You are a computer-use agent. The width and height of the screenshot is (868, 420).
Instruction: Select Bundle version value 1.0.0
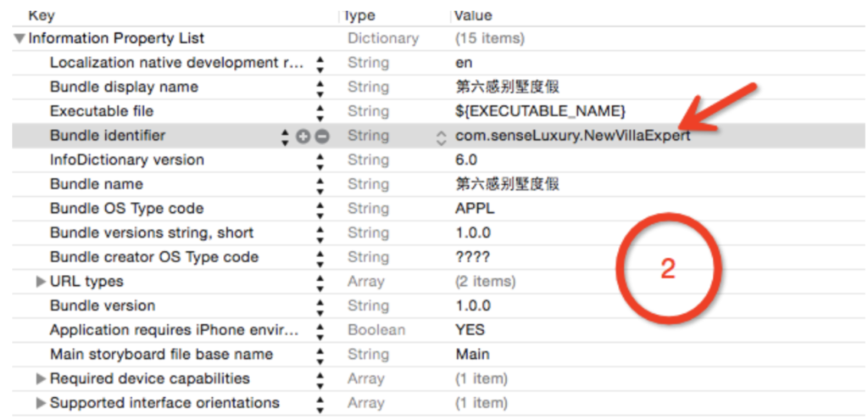(473, 305)
